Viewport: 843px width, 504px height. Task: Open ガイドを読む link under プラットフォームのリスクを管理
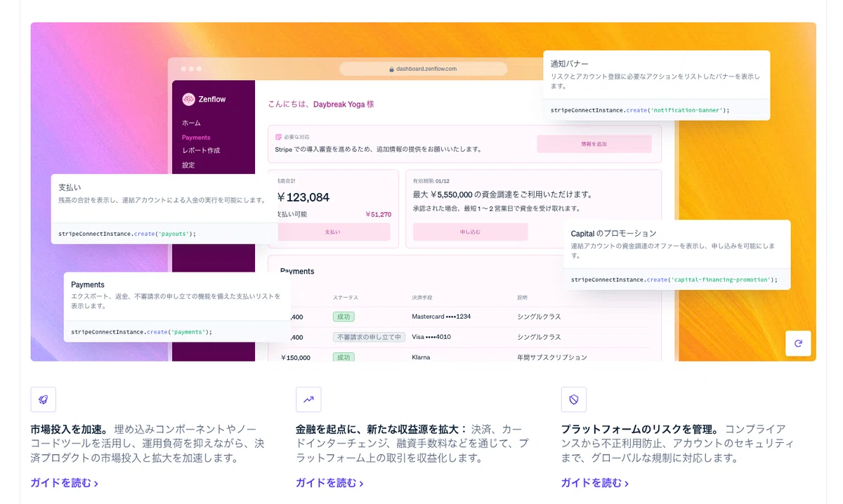click(x=594, y=483)
